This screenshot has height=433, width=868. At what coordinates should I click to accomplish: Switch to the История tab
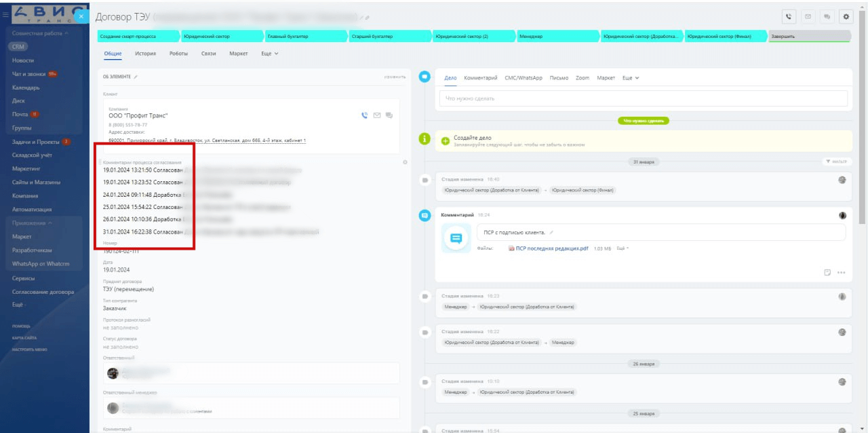click(145, 54)
